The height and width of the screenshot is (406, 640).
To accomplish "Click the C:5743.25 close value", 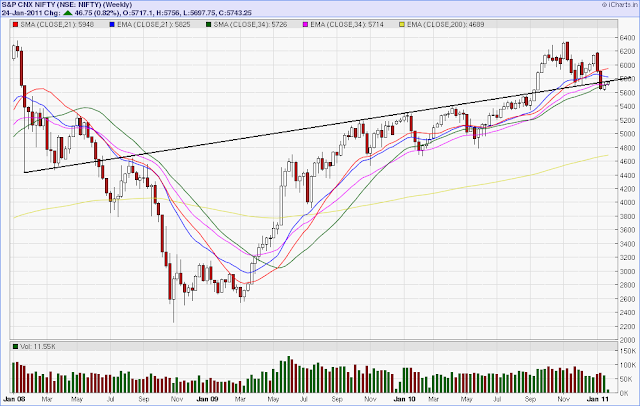I will (235, 13).
